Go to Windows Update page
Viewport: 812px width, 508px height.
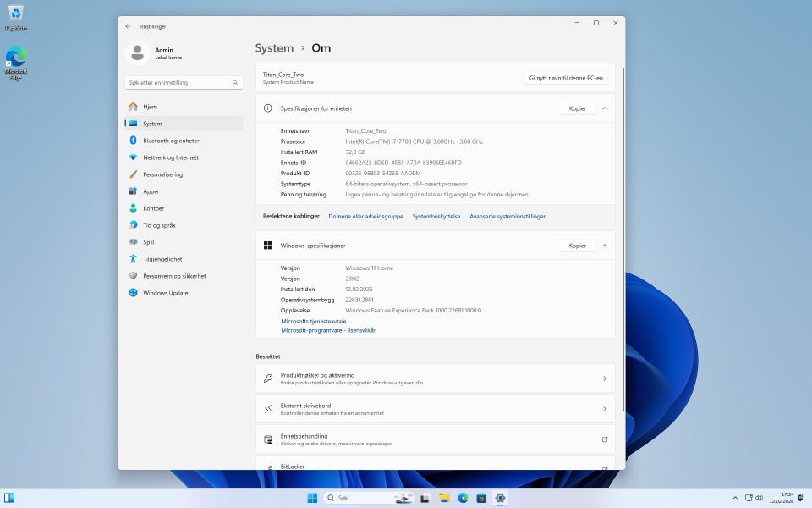[165, 293]
